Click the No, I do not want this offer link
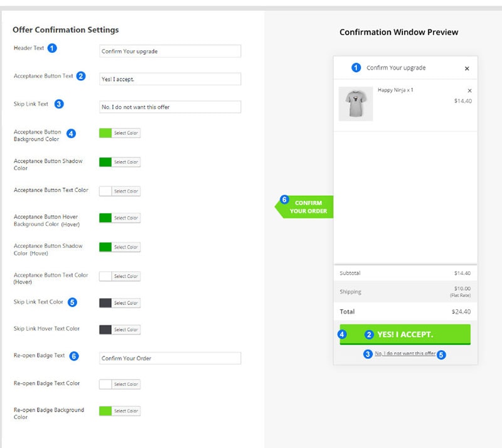 coord(405,354)
